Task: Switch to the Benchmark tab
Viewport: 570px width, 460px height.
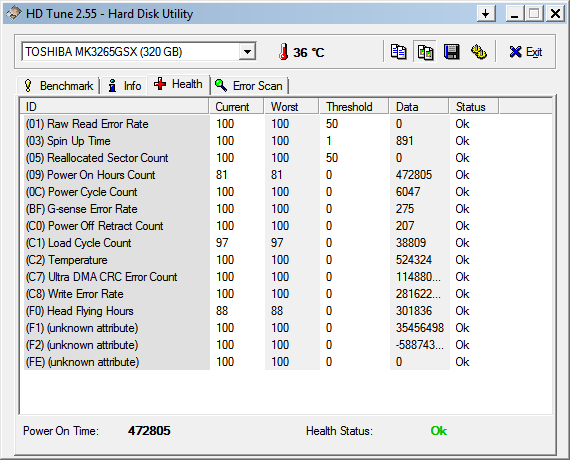Action: [59, 86]
